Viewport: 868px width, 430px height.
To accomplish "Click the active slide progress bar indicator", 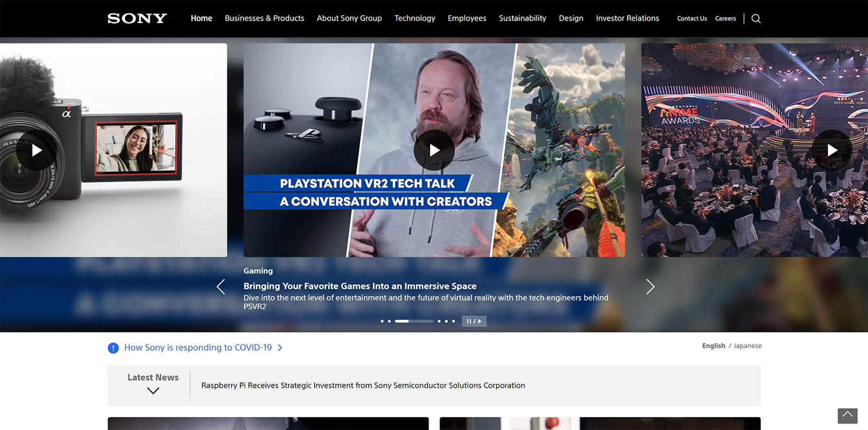I will (x=414, y=321).
